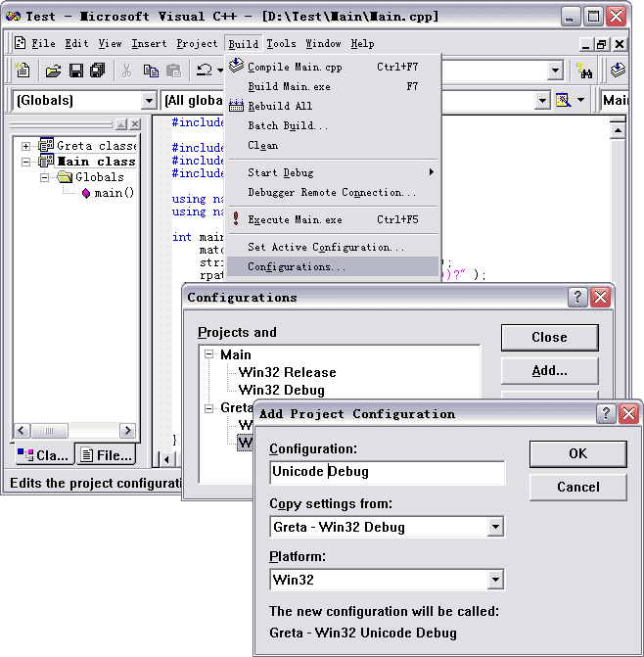
Task: Click the Copy toolbar icon
Action: coord(151,70)
